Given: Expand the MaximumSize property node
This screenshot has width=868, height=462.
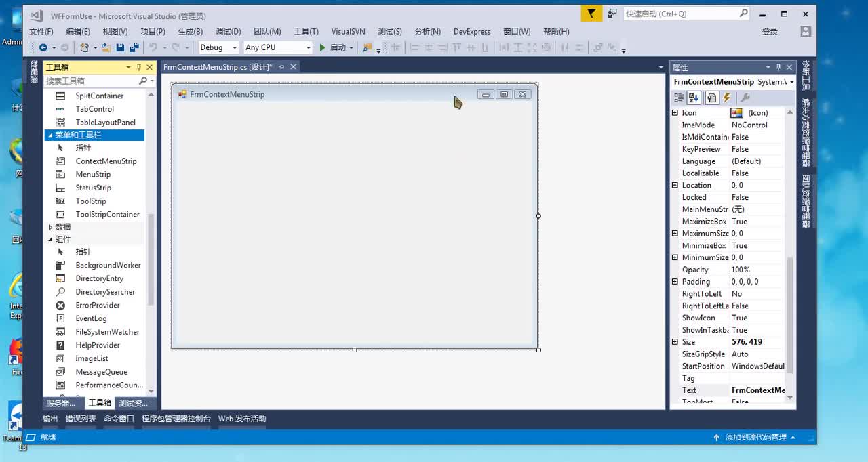Looking at the screenshot, I should pos(675,234).
